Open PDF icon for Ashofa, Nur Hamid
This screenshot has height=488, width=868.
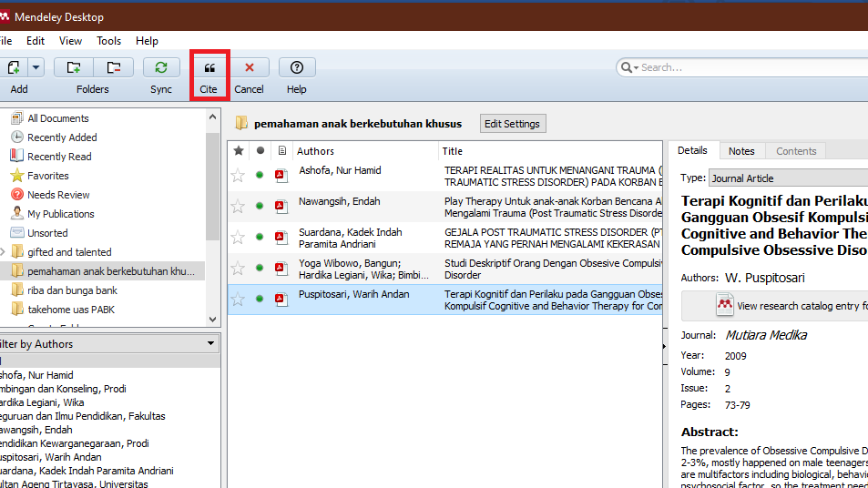[x=281, y=176]
